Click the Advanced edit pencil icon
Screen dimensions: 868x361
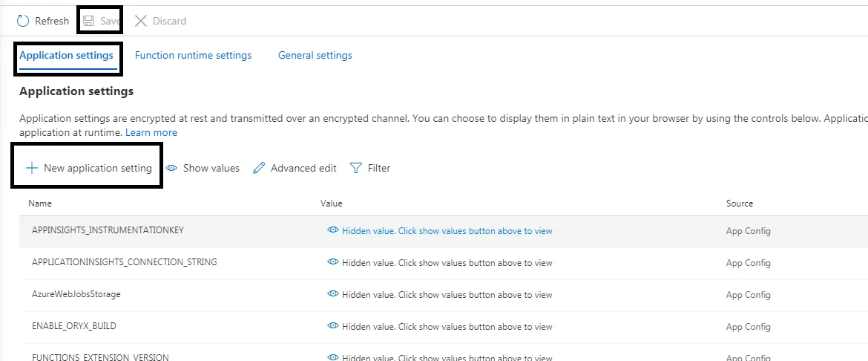pos(259,168)
